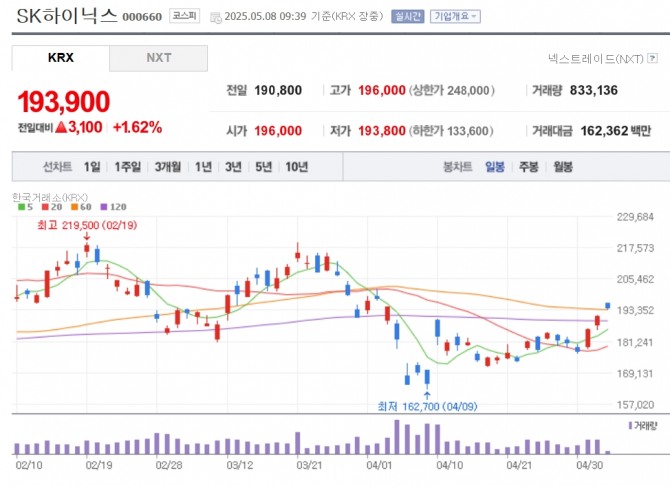Image resolution: width=670 pixels, height=486 pixels.
Task: Switch candle chart to 주봉 weekly
Action: pos(529,167)
